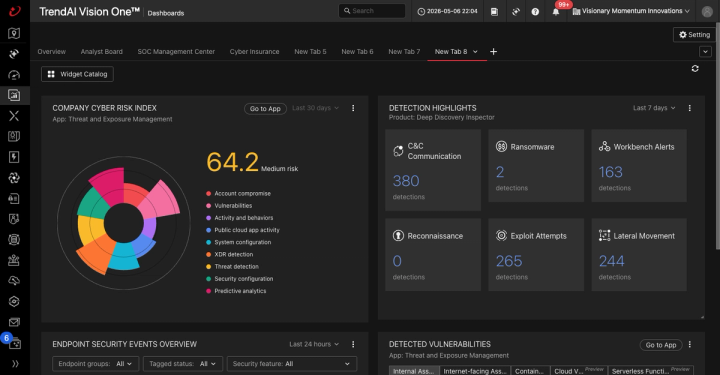
Task: Change the Last 30 days period dropdown
Action: click(x=315, y=108)
